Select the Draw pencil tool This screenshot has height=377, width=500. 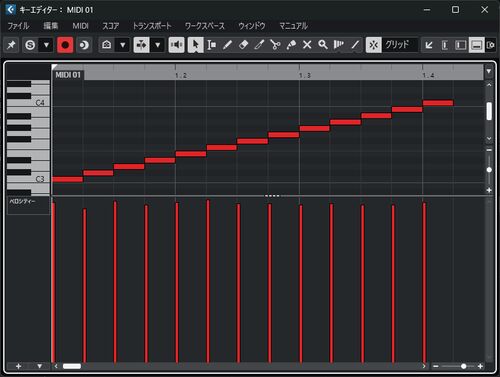point(227,45)
